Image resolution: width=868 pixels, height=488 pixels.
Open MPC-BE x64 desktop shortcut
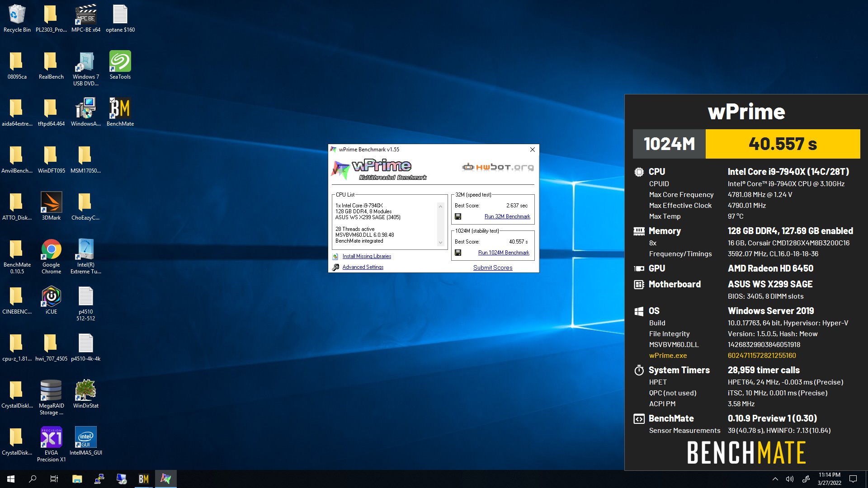tap(86, 19)
